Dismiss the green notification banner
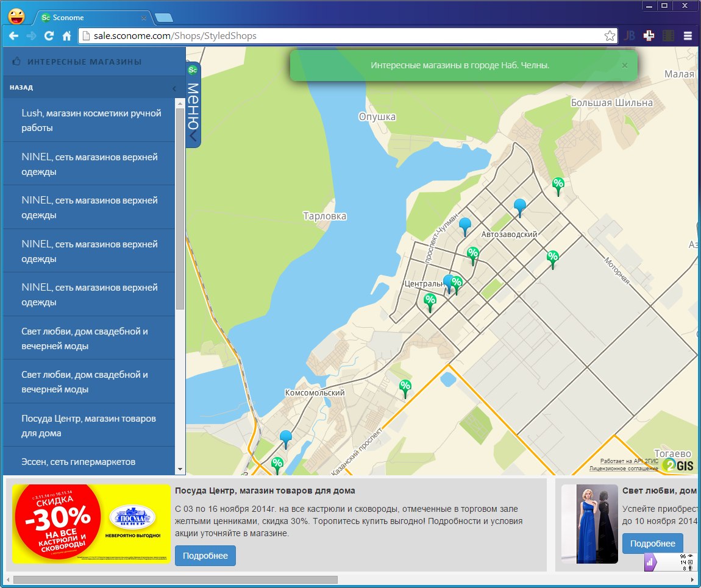 click(x=625, y=65)
